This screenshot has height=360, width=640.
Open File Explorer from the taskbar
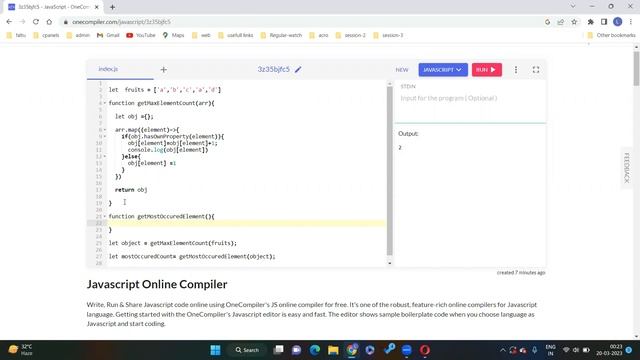click(333, 350)
